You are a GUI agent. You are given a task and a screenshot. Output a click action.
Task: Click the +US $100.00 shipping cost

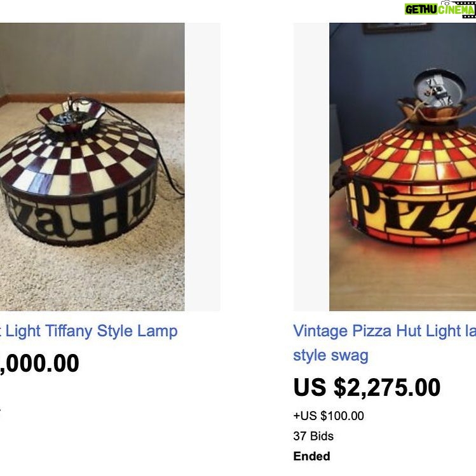(x=329, y=416)
